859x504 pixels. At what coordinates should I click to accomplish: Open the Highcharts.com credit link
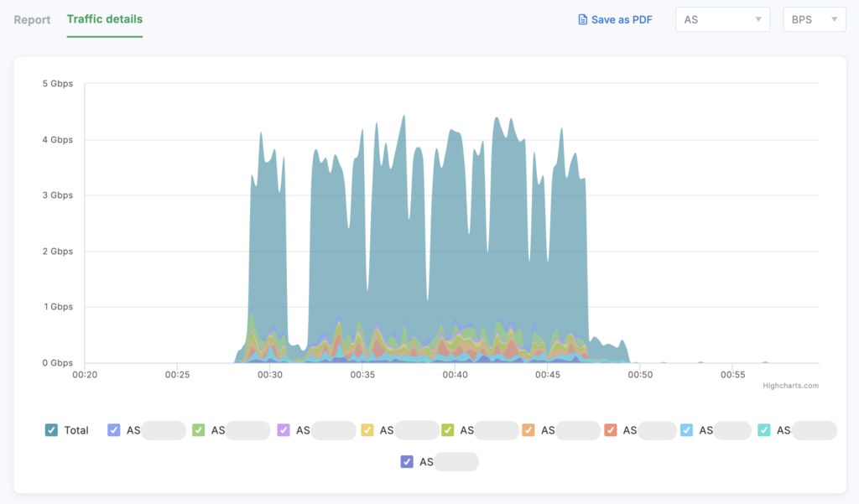790,386
